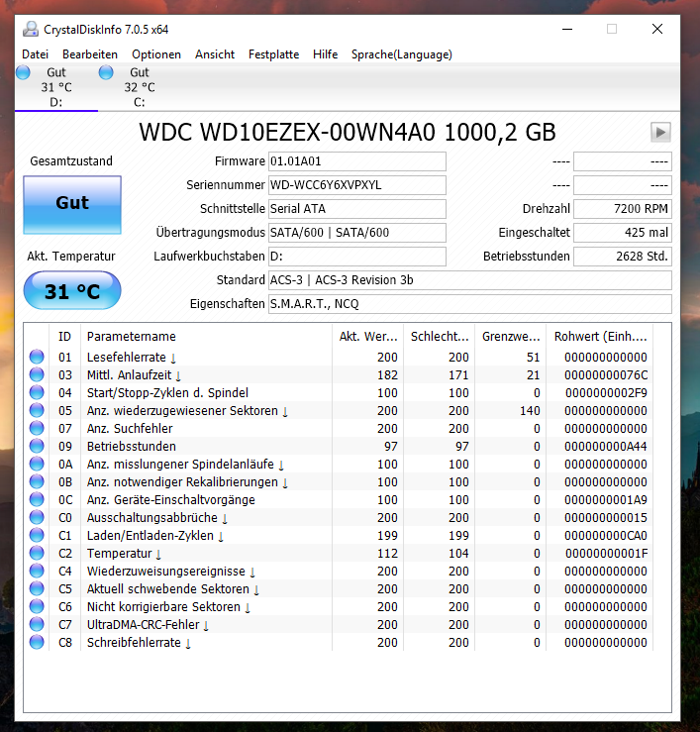Click the Seriennummer field
Viewport: 700px width, 732px height.
point(357,185)
